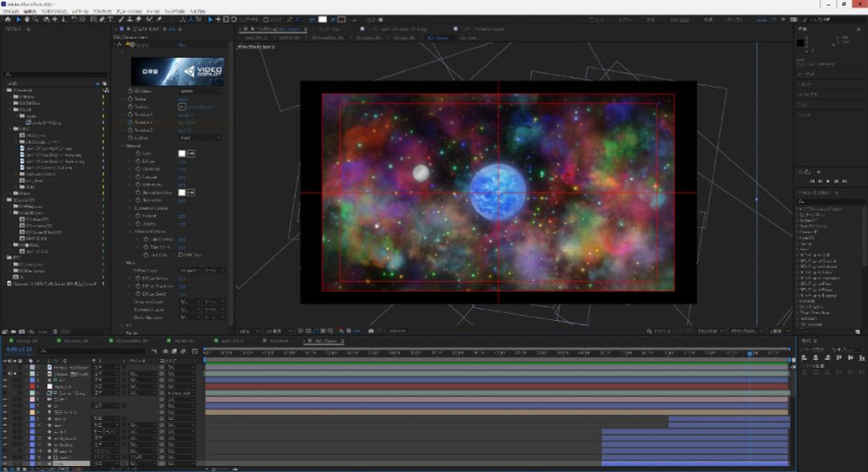Click the current timecode in timeline

tap(19, 350)
